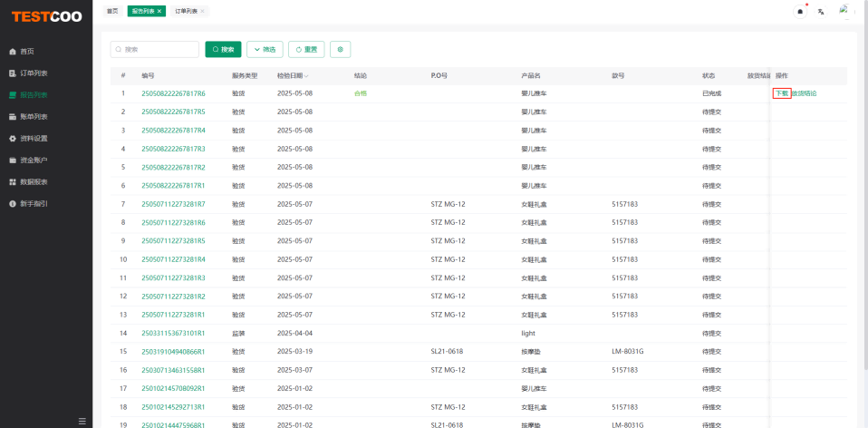Open the notification bell icon

click(x=800, y=11)
